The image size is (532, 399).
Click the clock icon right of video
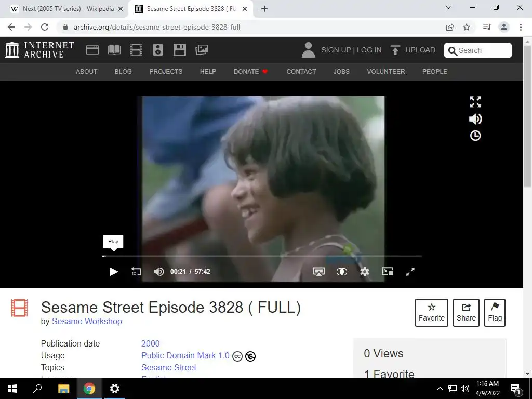click(x=475, y=136)
